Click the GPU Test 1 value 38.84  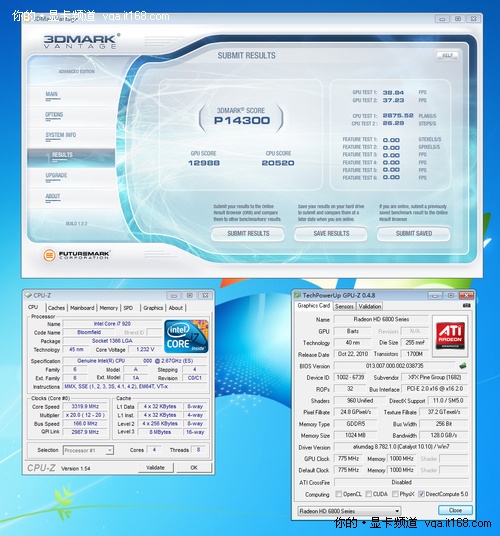pos(393,93)
